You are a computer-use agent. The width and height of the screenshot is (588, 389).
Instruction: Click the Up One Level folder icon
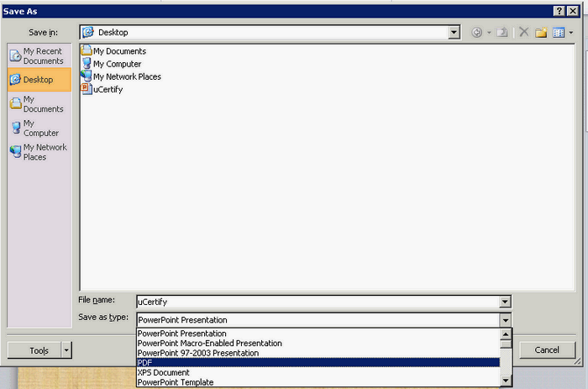(x=502, y=32)
